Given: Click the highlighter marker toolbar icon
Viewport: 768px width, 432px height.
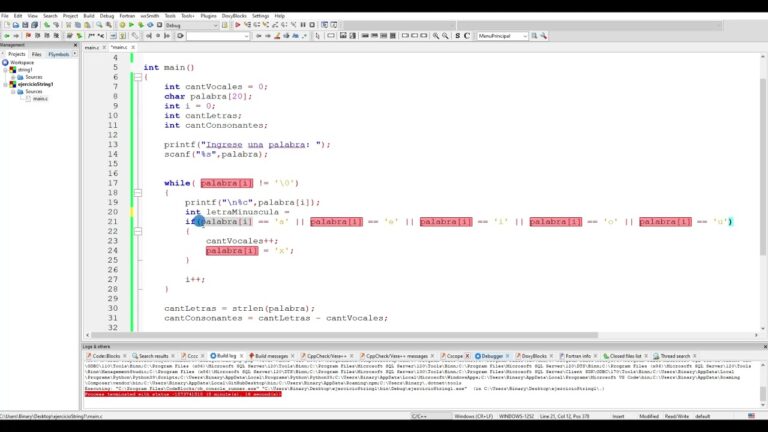Looking at the screenshot, I should tap(277, 36).
